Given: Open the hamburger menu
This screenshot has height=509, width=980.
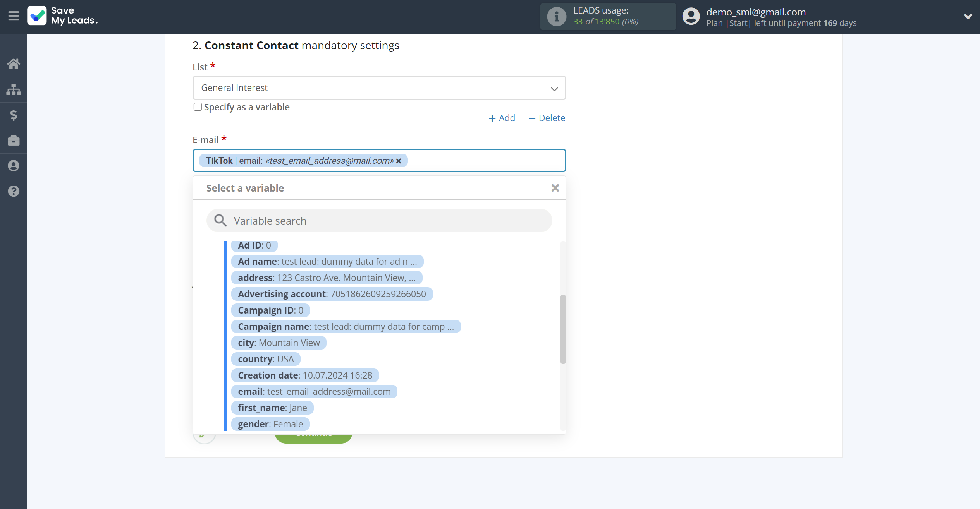Looking at the screenshot, I should tap(14, 16).
